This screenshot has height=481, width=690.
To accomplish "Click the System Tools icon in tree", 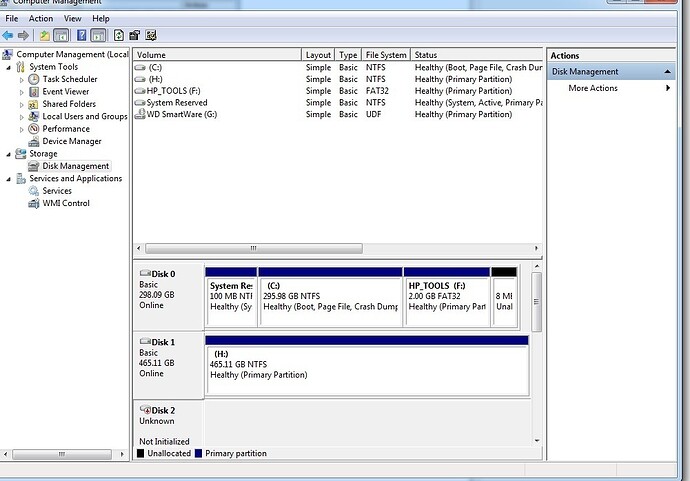I will pyautogui.click(x=20, y=67).
